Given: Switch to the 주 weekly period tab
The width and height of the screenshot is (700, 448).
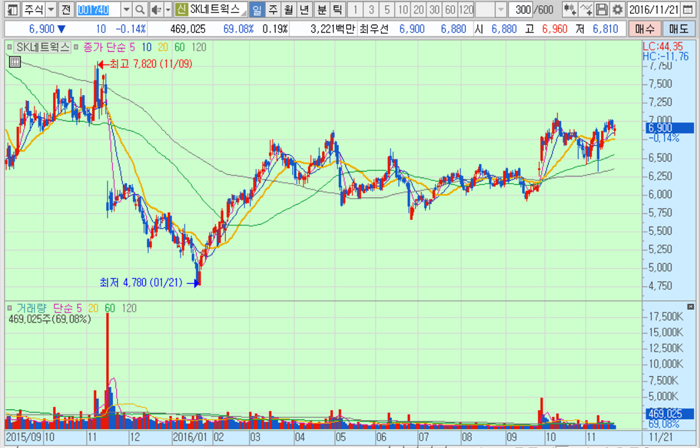Looking at the screenshot, I should 274,9.
